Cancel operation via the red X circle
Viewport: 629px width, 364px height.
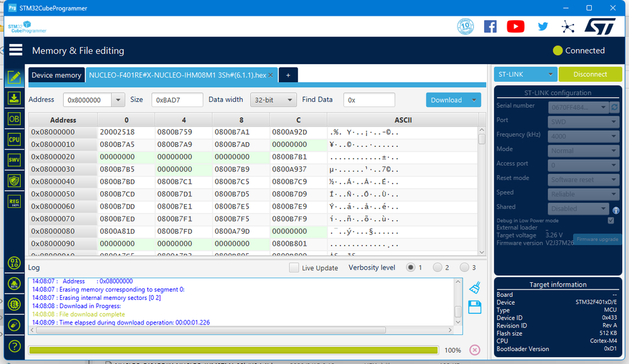475,350
